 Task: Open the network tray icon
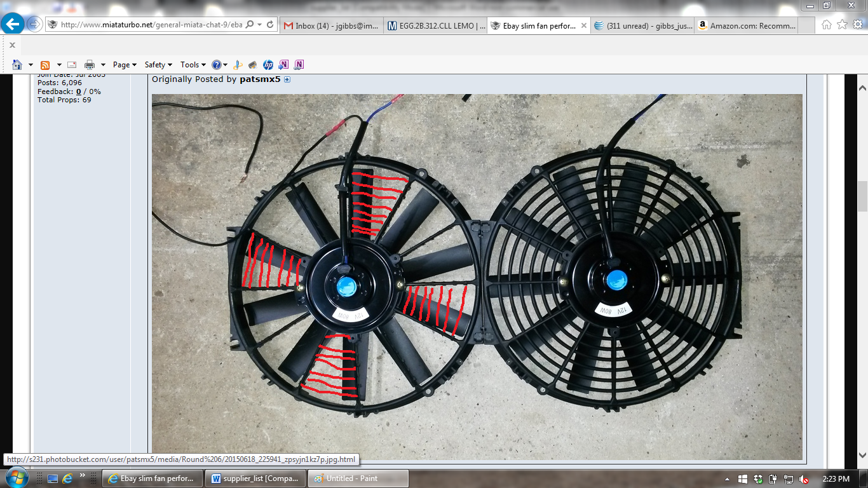click(789, 478)
